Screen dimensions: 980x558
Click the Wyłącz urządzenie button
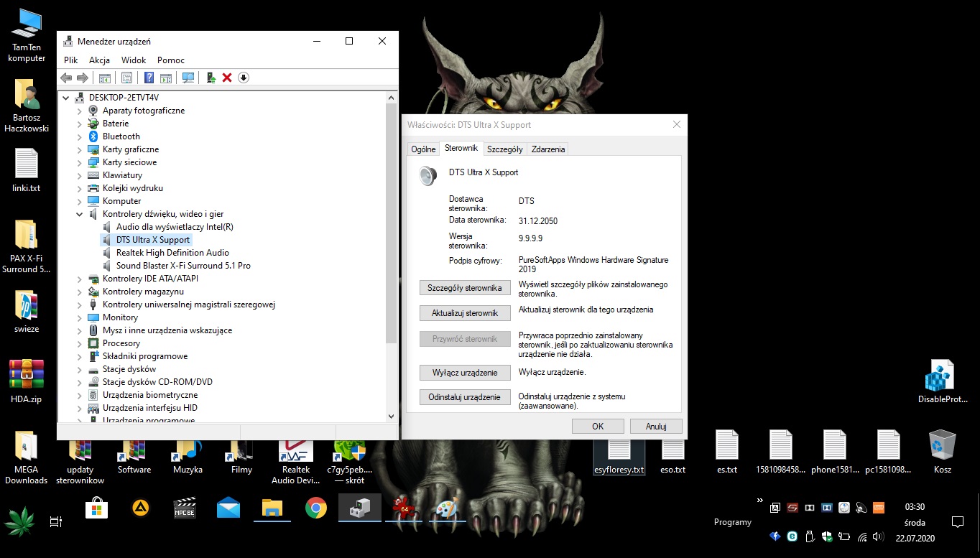[x=465, y=373]
